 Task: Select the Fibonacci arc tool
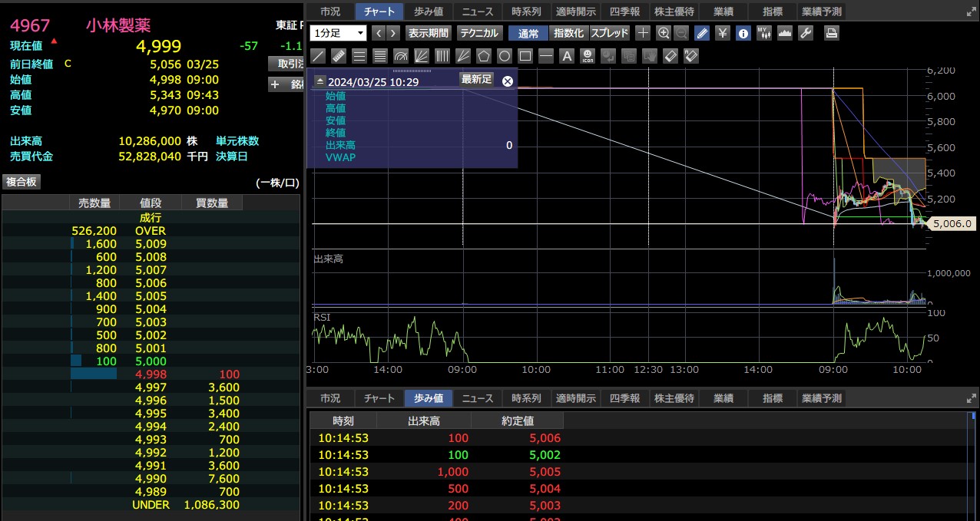pyautogui.click(x=401, y=56)
